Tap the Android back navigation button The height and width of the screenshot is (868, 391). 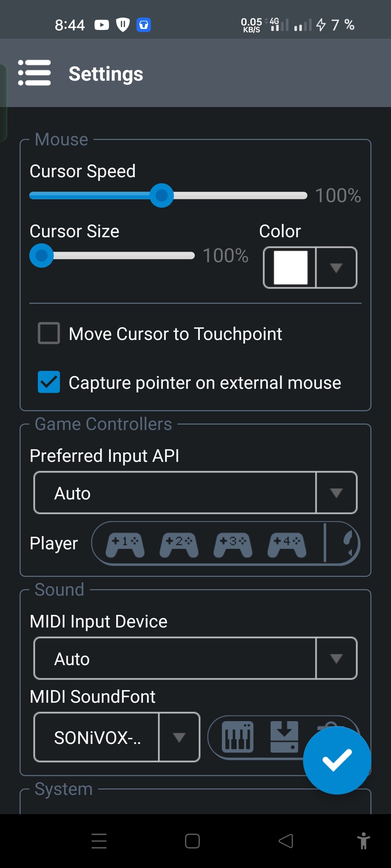point(286,841)
